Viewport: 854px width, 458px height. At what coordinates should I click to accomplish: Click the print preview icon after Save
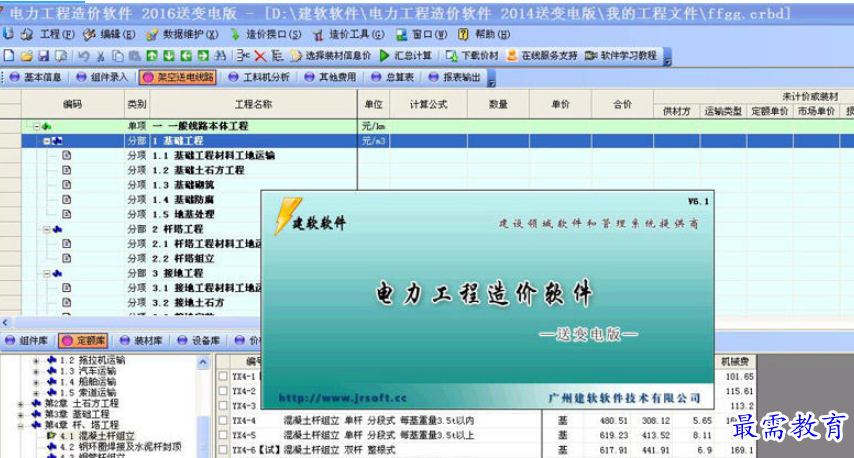[61, 56]
